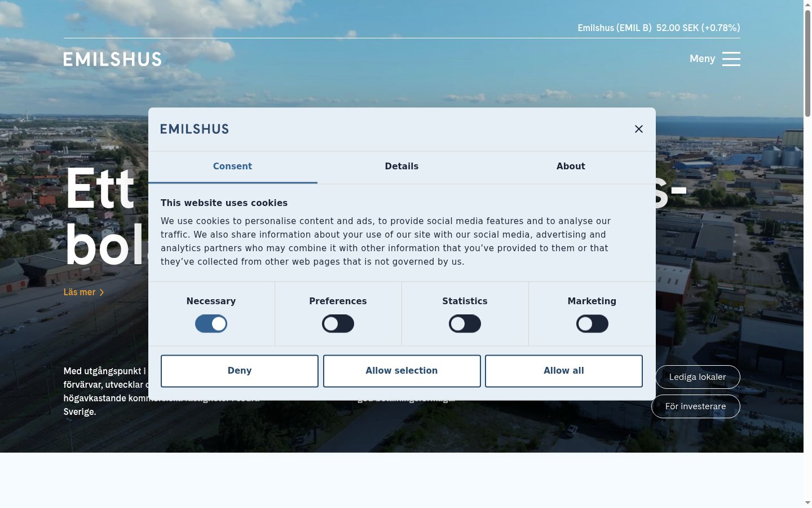
Task: Click the Allow all button
Action: pyautogui.click(x=564, y=371)
